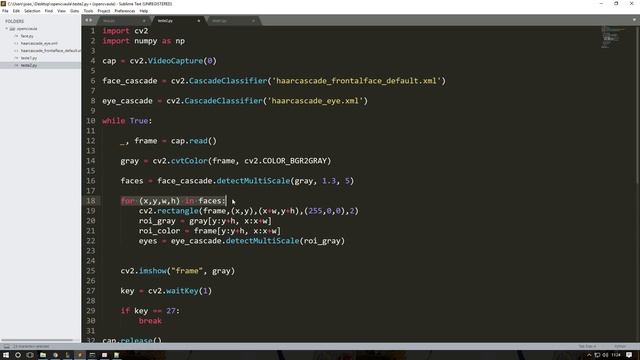The height and width of the screenshot is (360, 640).
Task: Open the View menu
Action: click(62, 11)
